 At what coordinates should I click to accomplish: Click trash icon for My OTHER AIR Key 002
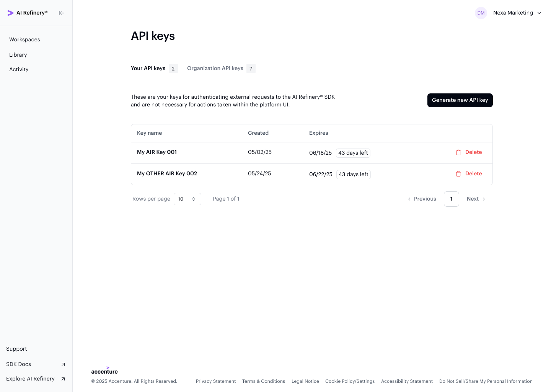[x=458, y=174]
